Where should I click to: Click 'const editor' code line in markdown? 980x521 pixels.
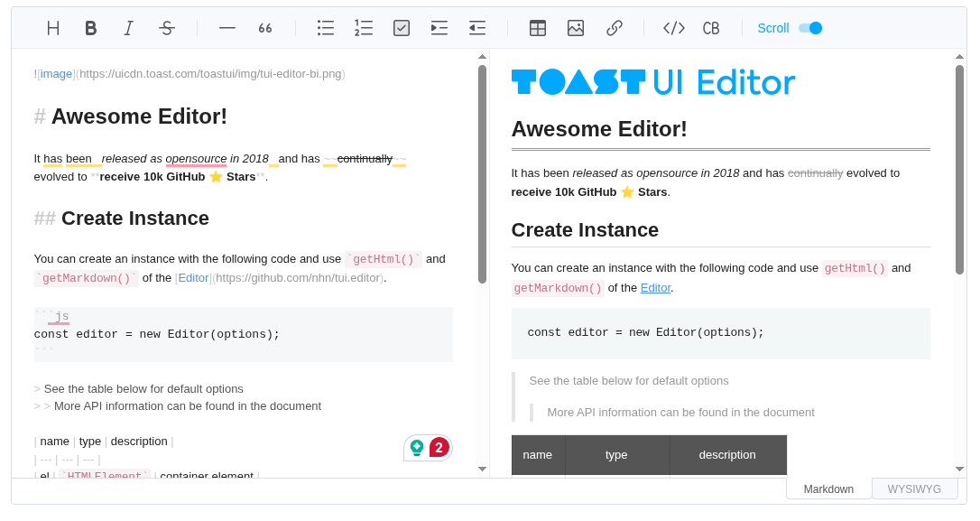[x=157, y=334]
